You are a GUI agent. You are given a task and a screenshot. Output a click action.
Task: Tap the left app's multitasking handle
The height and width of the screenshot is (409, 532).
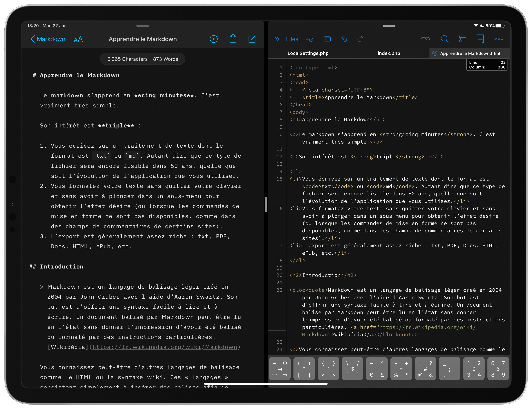(143, 26)
